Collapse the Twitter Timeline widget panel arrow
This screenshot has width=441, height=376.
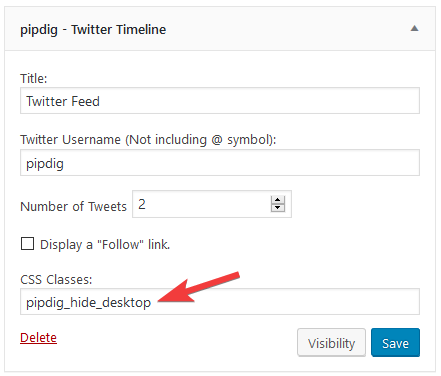click(414, 28)
